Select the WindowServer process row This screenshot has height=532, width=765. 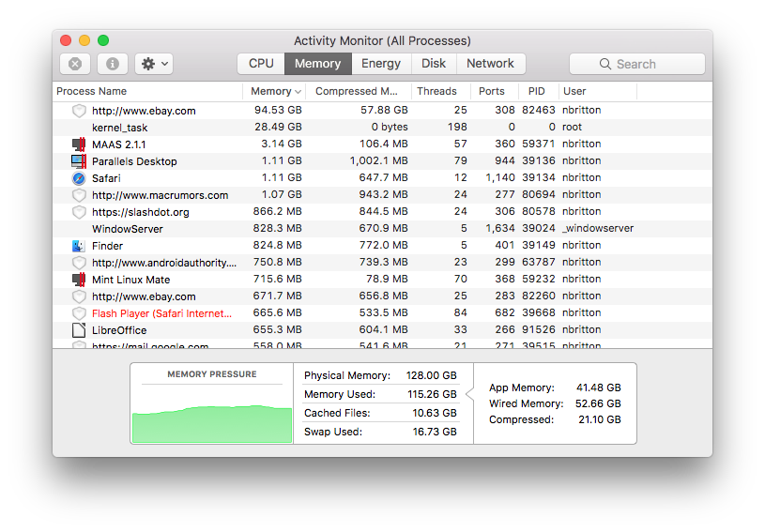click(382, 229)
